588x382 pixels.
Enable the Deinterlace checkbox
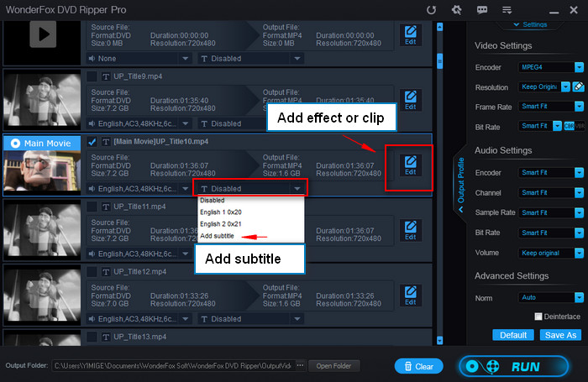pyautogui.click(x=538, y=317)
